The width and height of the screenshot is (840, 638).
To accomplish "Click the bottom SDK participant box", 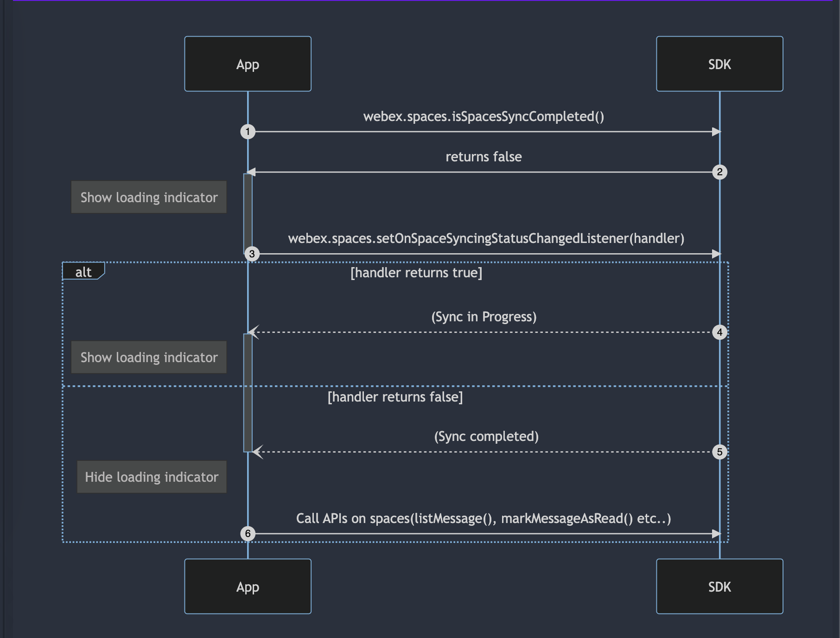I will (x=719, y=587).
